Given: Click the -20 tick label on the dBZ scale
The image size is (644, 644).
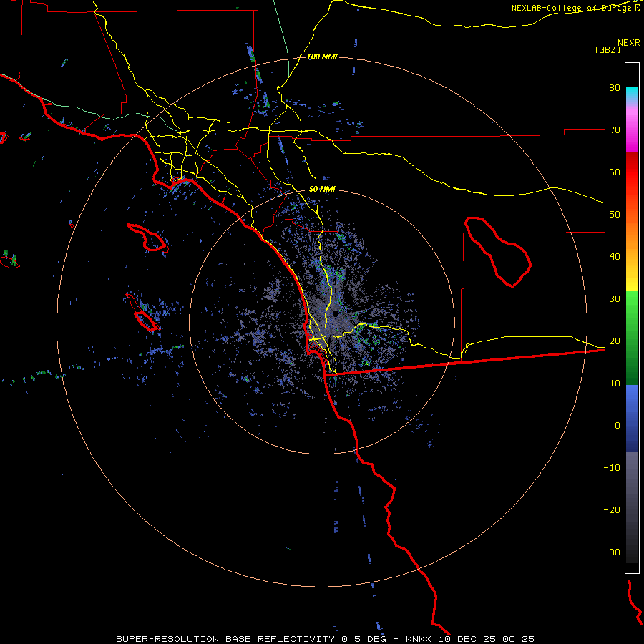Looking at the screenshot, I should pos(612,509).
